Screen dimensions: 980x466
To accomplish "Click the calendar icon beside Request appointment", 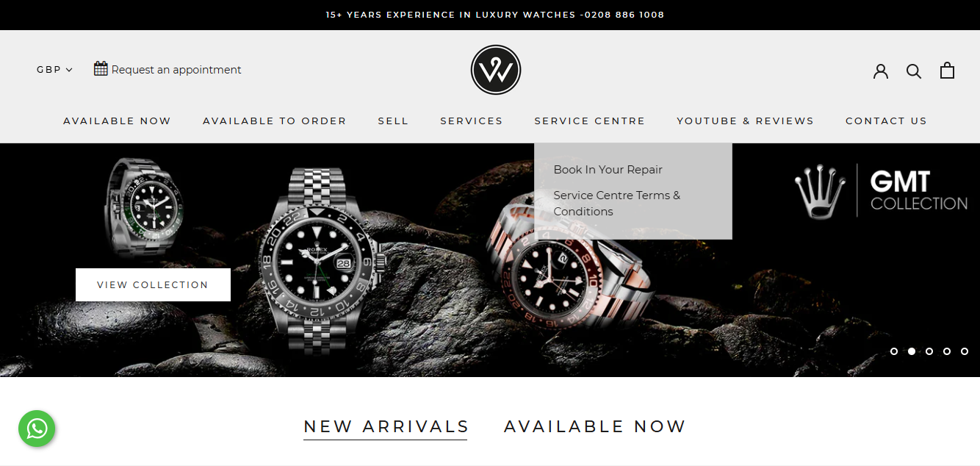I will click(x=101, y=68).
